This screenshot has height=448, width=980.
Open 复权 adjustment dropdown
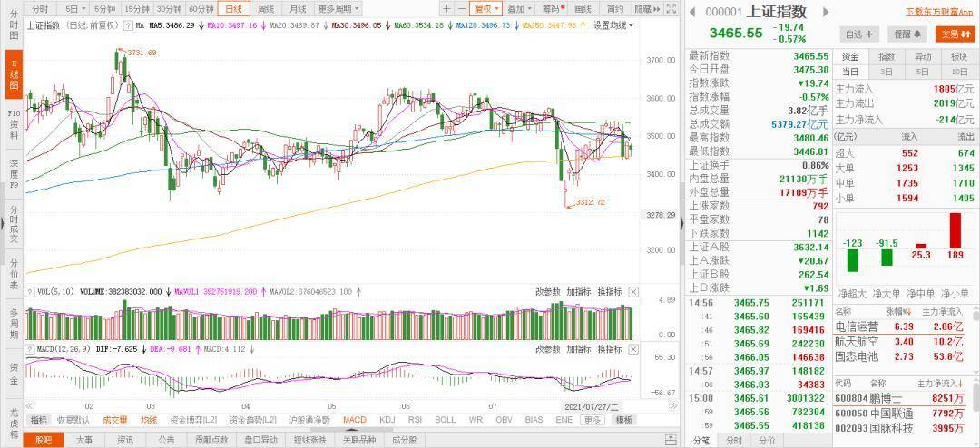point(487,9)
